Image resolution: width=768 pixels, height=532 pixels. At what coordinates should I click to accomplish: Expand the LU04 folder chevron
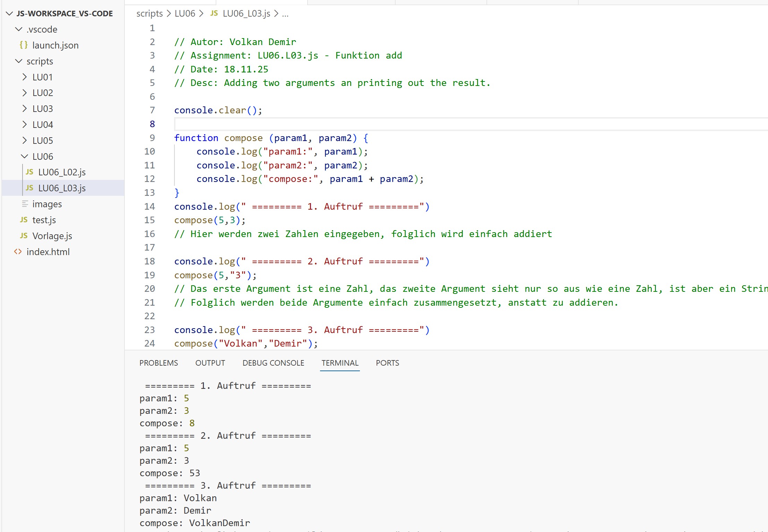point(24,124)
